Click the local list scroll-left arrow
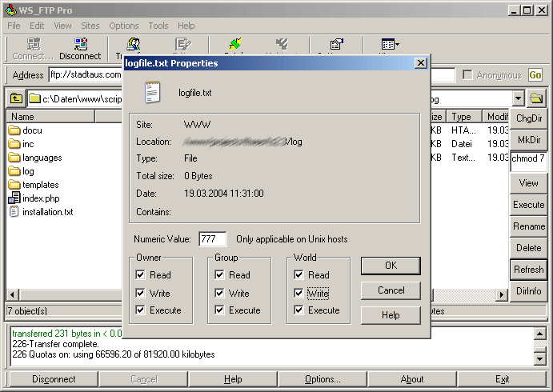This screenshot has width=553, height=392. [x=12, y=294]
